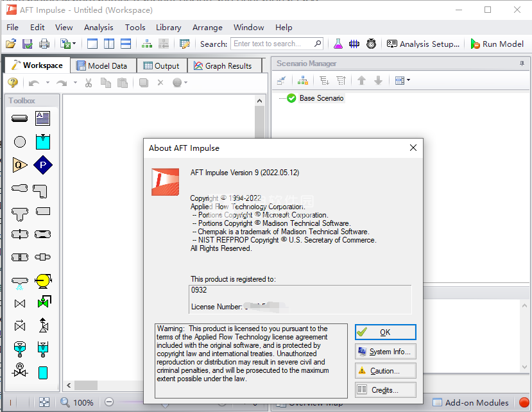Switch to the Model Data tab
This screenshot has height=412, width=532.
click(103, 66)
